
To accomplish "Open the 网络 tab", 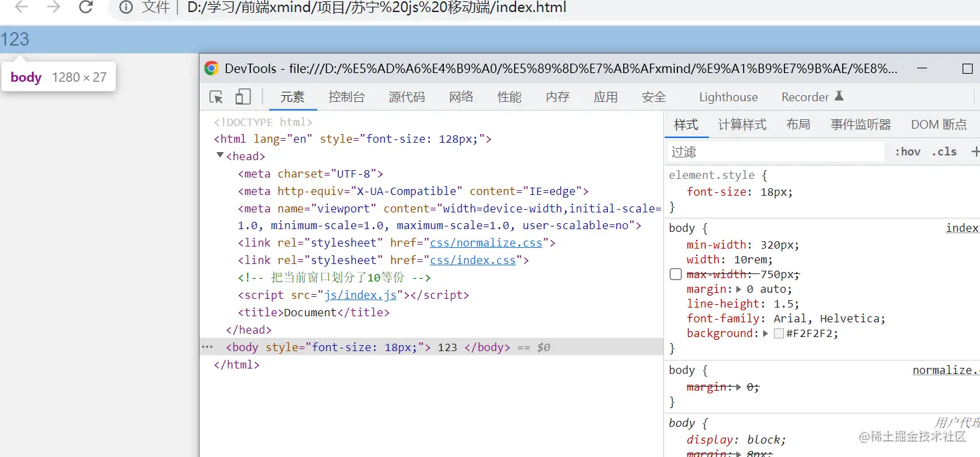I will pos(461,97).
